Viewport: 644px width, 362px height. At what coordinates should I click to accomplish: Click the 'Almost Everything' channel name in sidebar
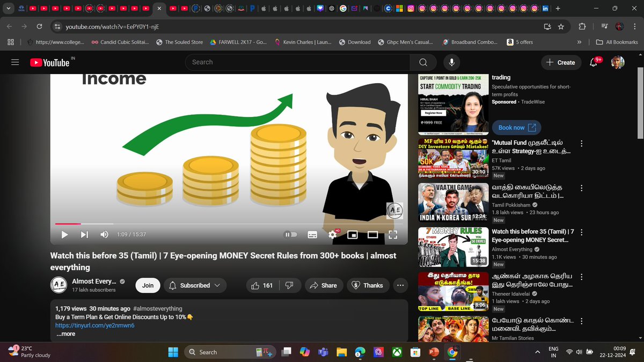(x=512, y=249)
